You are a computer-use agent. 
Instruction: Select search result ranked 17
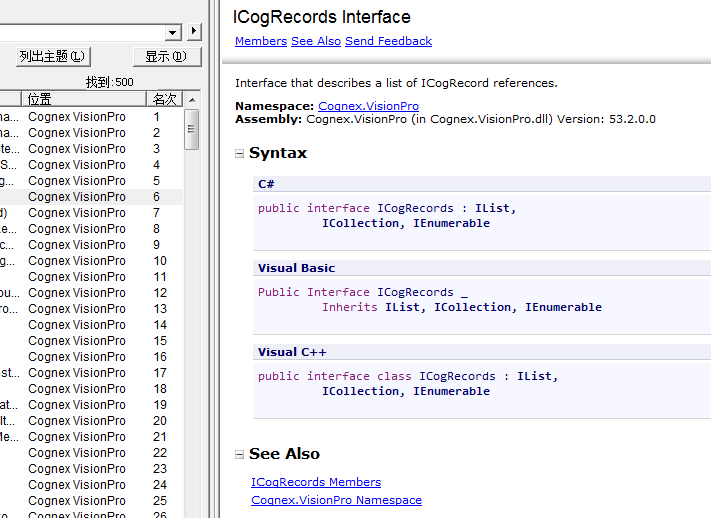pos(92,373)
